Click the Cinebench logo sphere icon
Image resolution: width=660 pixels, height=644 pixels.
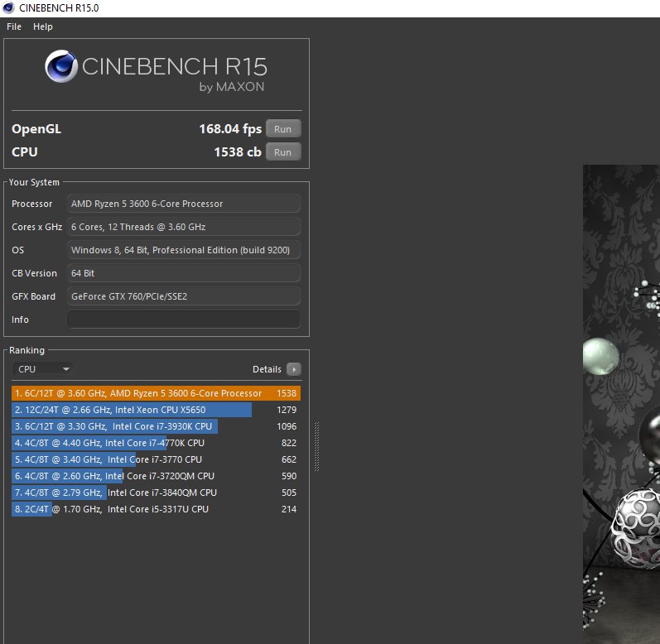(61, 66)
